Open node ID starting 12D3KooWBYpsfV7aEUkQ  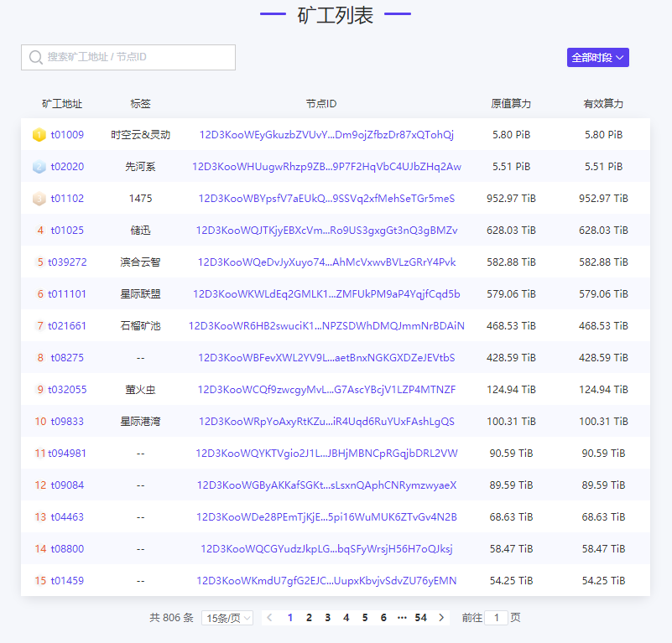[326, 199]
